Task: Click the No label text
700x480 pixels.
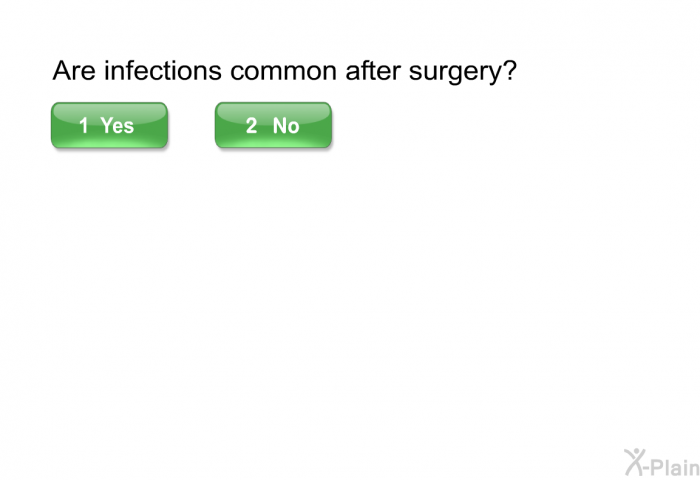Action: tap(286, 126)
